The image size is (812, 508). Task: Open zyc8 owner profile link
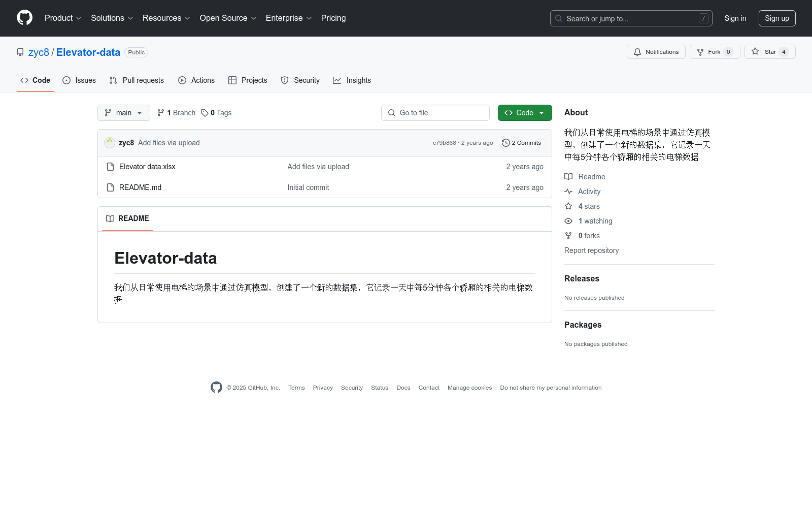tap(39, 52)
